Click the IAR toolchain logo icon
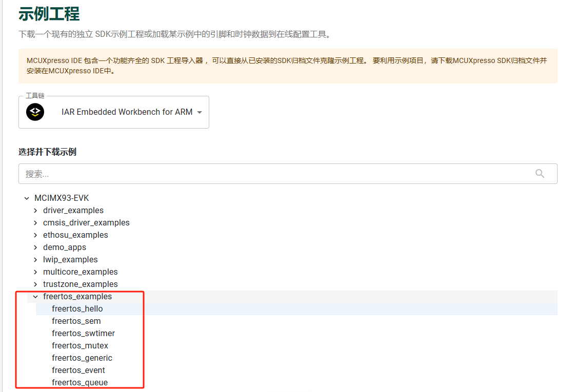 [35, 112]
